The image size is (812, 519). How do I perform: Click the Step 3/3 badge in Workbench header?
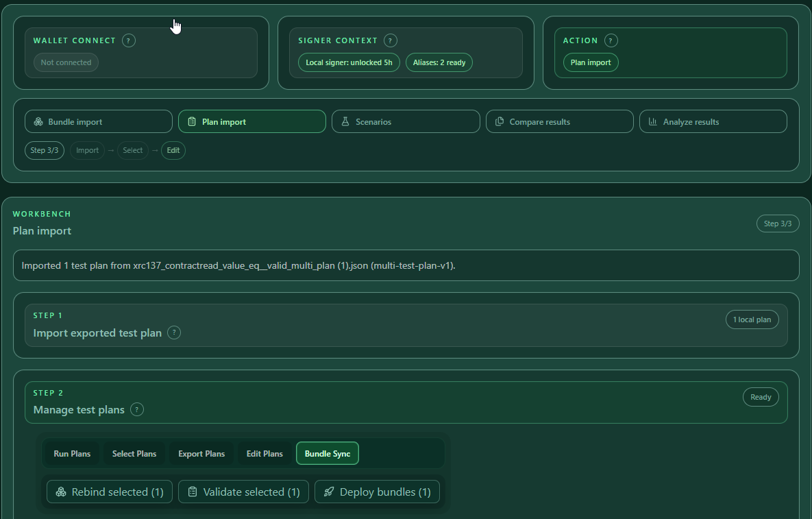click(x=778, y=224)
